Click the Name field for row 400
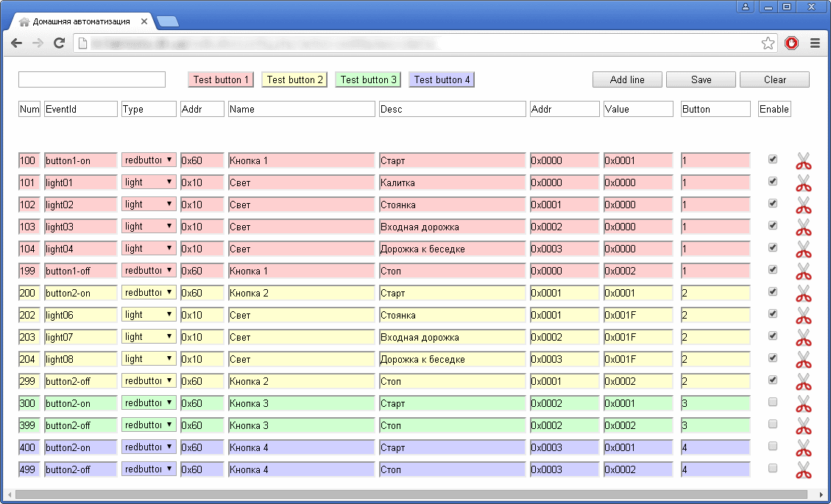Viewport: 831px width, 504px height. 302,448
